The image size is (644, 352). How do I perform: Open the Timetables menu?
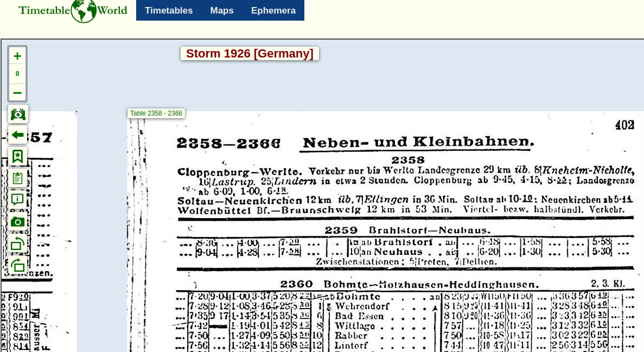(169, 10)
